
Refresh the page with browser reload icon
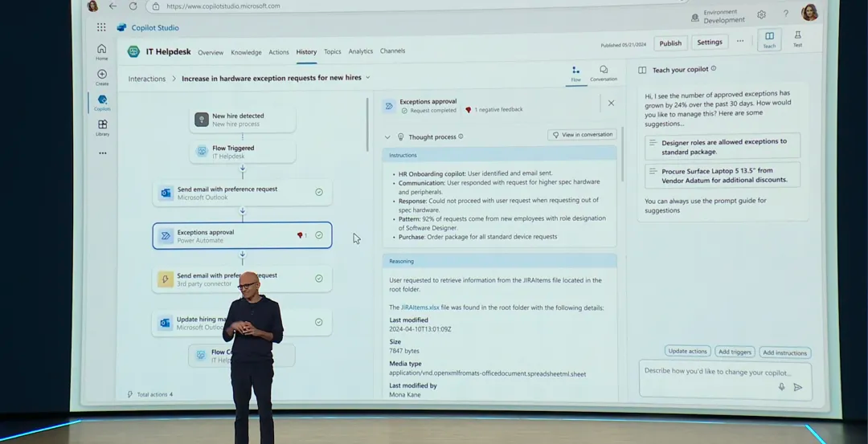pyautogui.click(x=133, y=6)
